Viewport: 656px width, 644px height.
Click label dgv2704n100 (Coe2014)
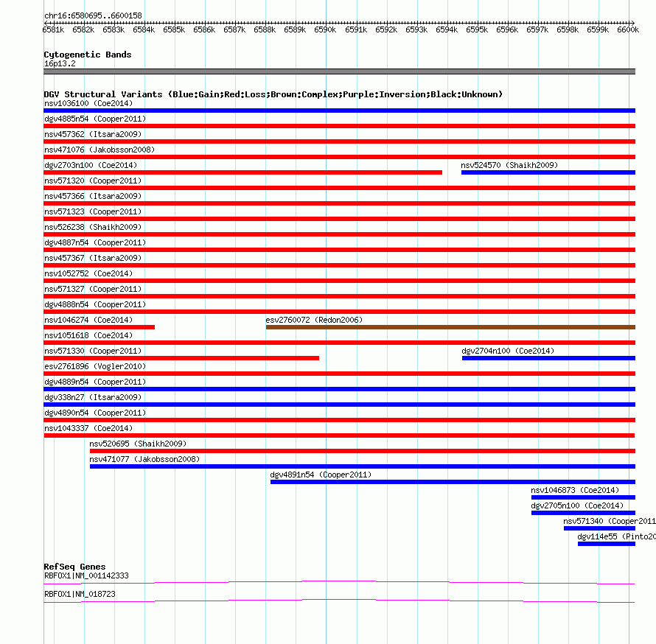tap(508, 351)
